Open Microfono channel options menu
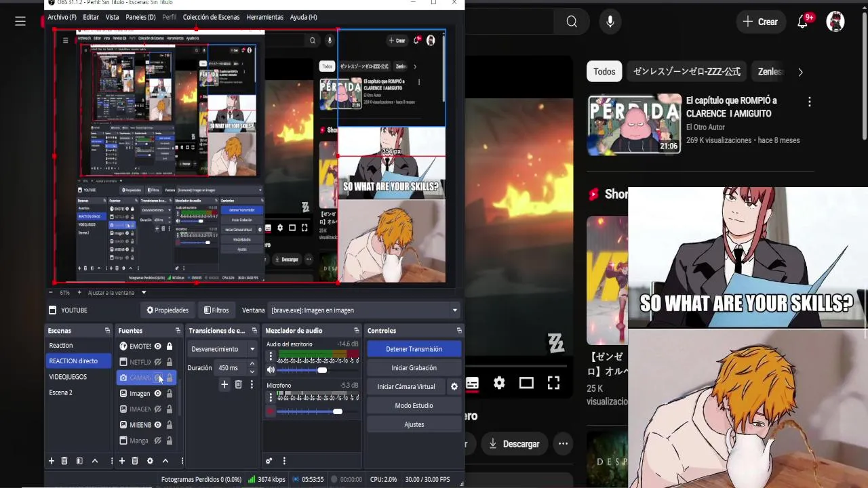The height and width of the screenshot is (488, 868). coord(271,397)
